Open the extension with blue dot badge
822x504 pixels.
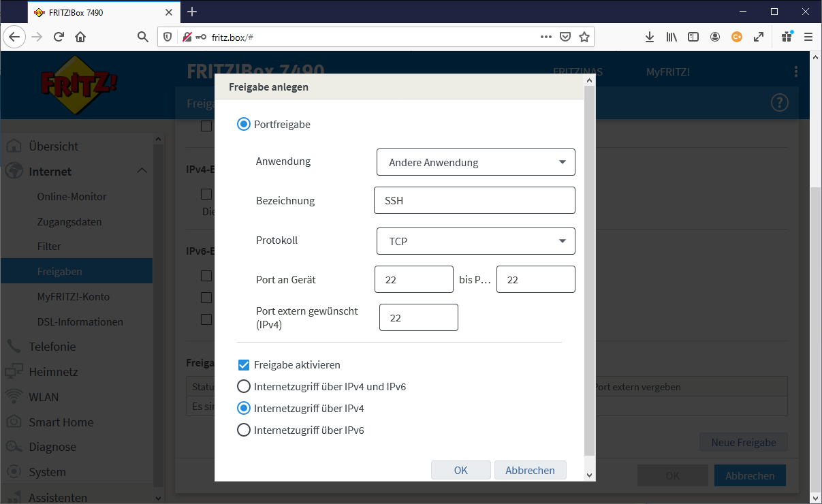[787, 37]
